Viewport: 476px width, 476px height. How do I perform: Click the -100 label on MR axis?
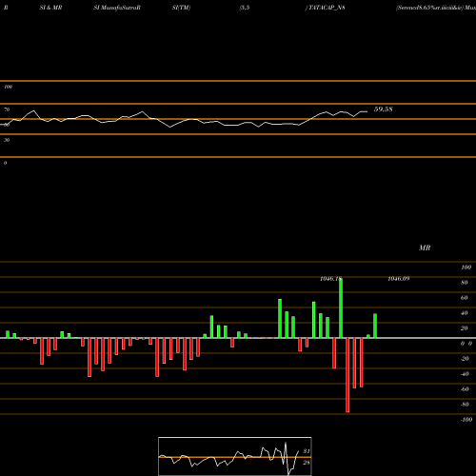[x=466, y=420]
